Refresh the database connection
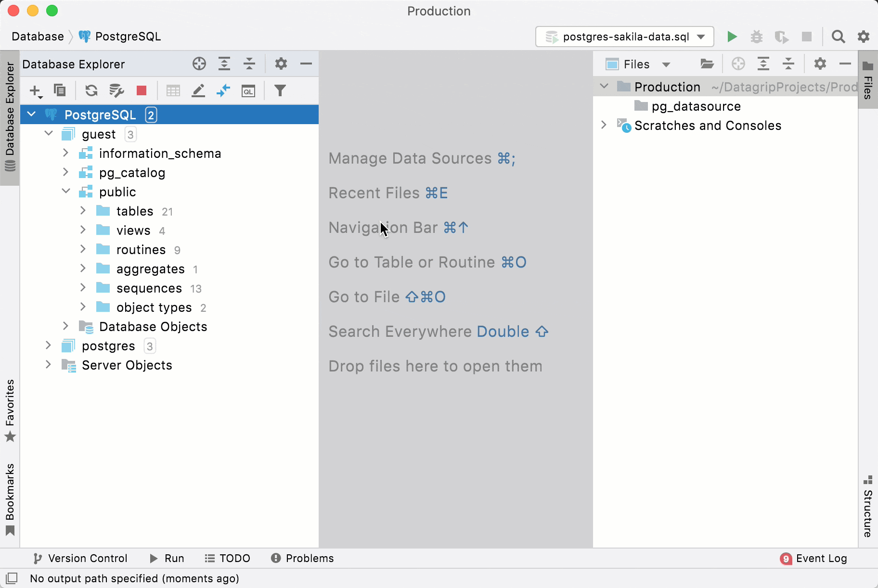The height and width of the screenshot is (588, 878). point(91,90)
